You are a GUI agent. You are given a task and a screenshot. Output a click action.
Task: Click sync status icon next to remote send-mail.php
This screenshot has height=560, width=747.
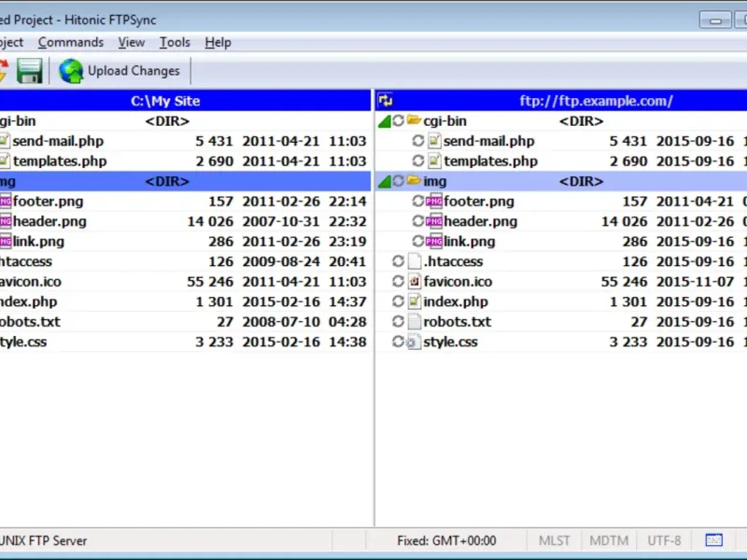[418, 141]
